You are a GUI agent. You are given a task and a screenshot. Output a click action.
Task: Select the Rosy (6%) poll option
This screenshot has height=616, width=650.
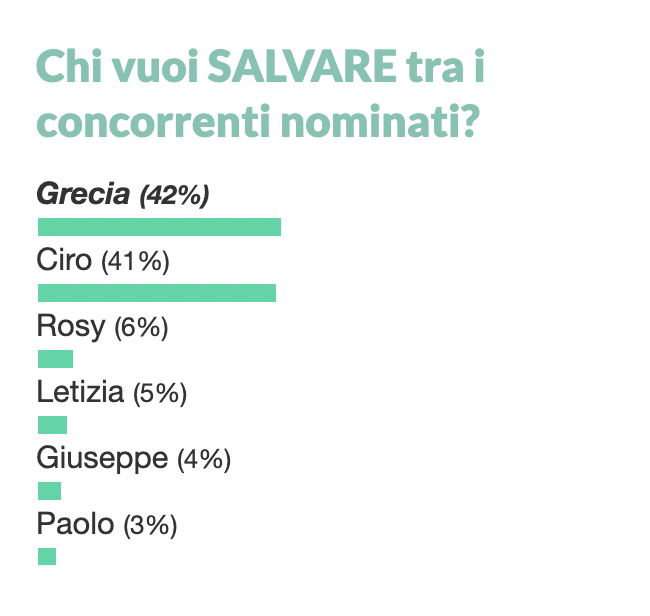click(102, 327)
